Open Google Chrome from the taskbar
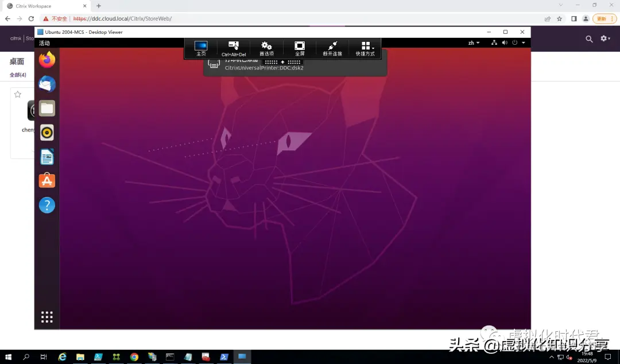This screenshot has height=364, width=620. tap(134, 357)
